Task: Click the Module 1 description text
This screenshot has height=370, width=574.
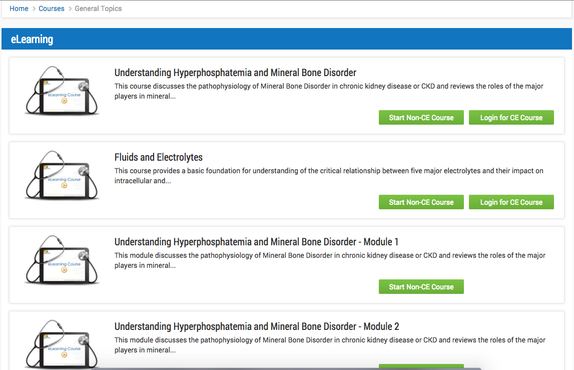Action: tap(330, 260)
